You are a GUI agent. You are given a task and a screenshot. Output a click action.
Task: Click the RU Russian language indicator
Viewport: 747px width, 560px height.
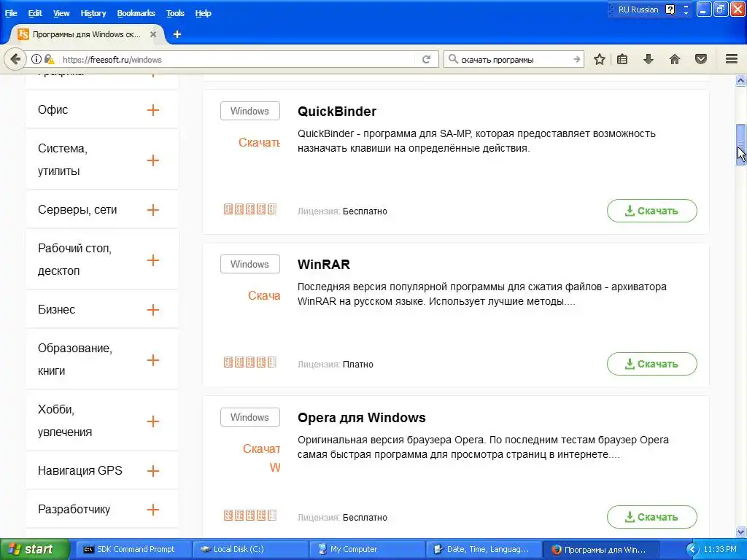pos(638,9)
